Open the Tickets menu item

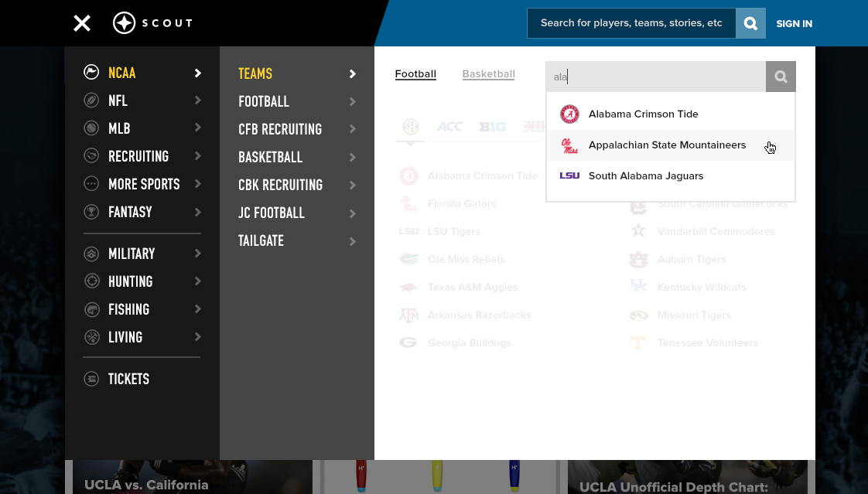pos(128,379)
